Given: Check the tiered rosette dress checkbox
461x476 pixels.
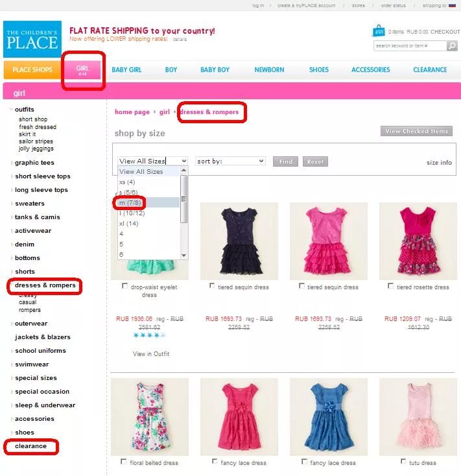Looking at the screenshot, I should (x=390, y=286).
